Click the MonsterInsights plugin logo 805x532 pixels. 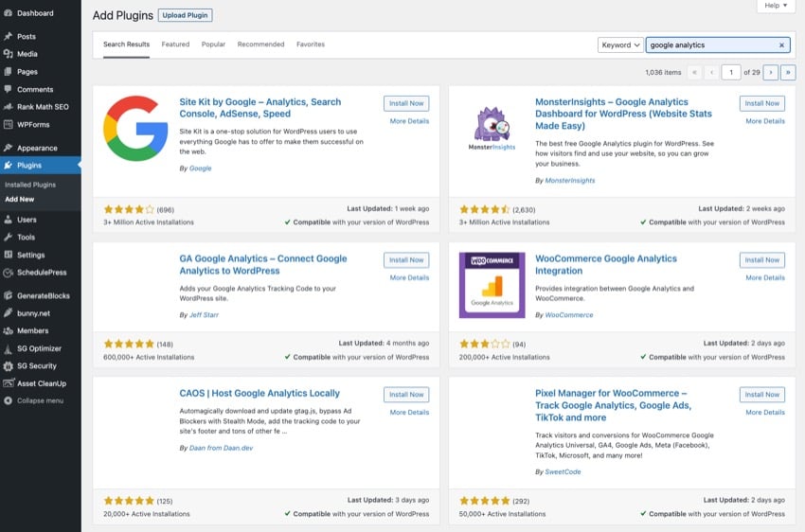492,128
